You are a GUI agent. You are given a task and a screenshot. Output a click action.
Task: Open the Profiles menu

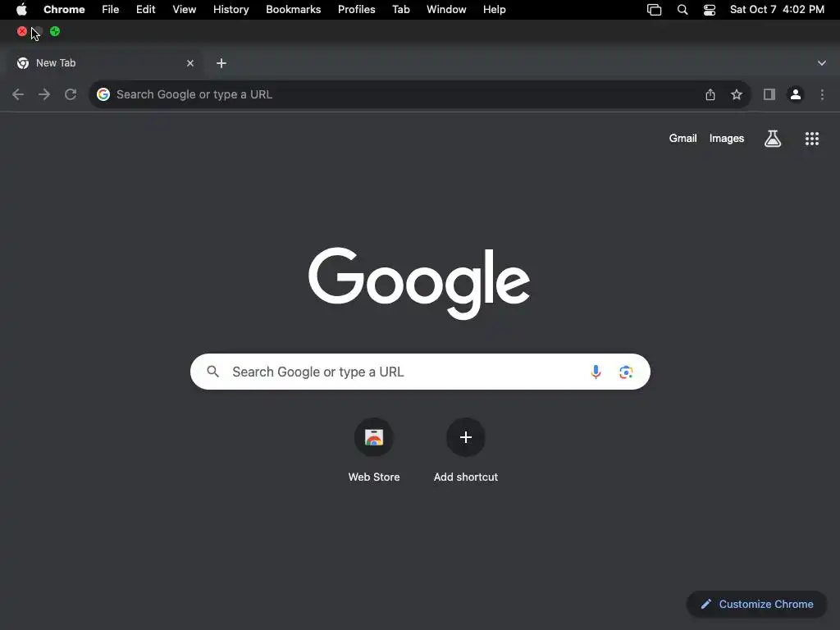tap(356, 10)
